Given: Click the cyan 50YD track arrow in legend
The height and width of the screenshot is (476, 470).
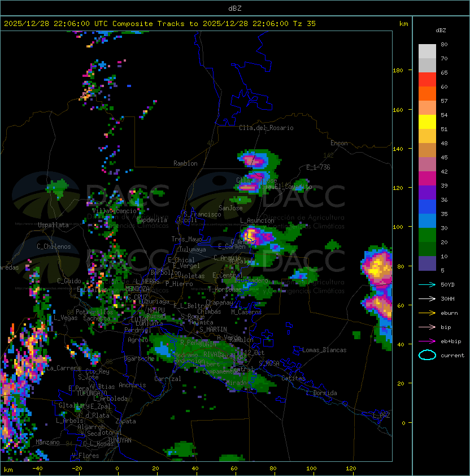Looking at the screenshot, I should point(427,284).
